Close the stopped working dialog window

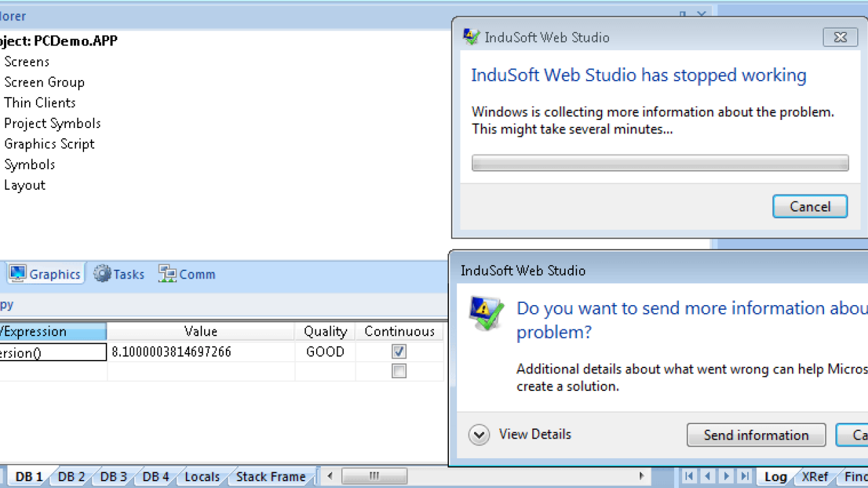tap(840, 37)
